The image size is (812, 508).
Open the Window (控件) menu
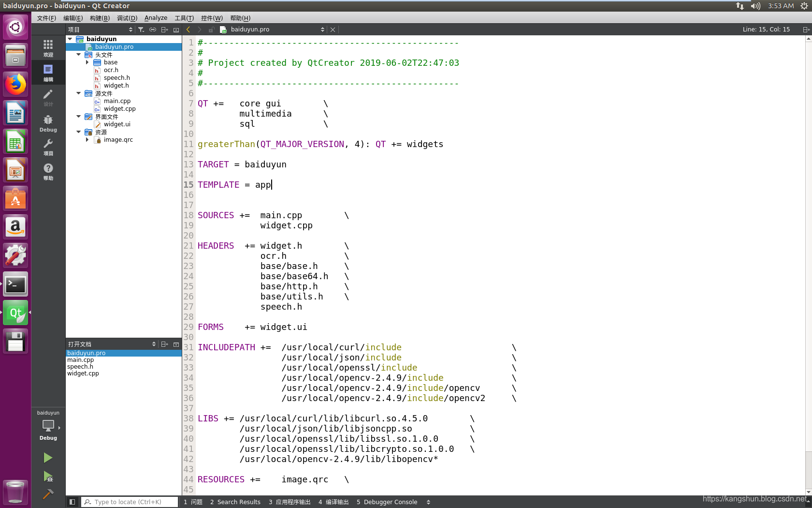(212, 18)
